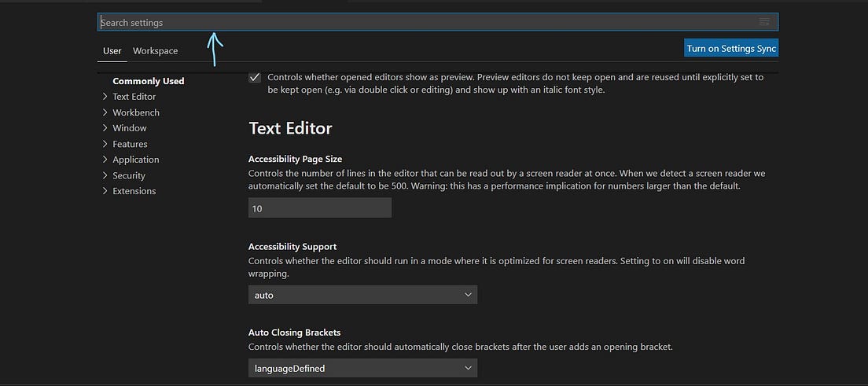Expand the Security tree chevron
This screenshot has height=386, width=868.
pos(105,175)
